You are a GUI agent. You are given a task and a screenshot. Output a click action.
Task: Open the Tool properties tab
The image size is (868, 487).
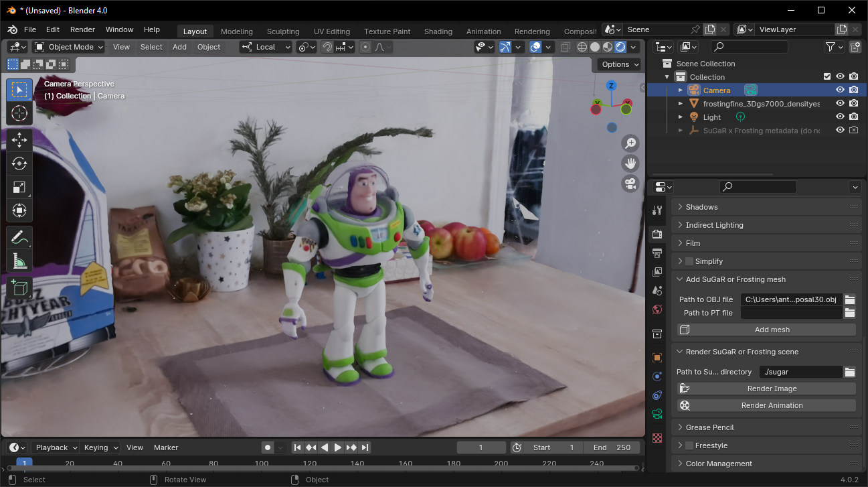point(657,210)
